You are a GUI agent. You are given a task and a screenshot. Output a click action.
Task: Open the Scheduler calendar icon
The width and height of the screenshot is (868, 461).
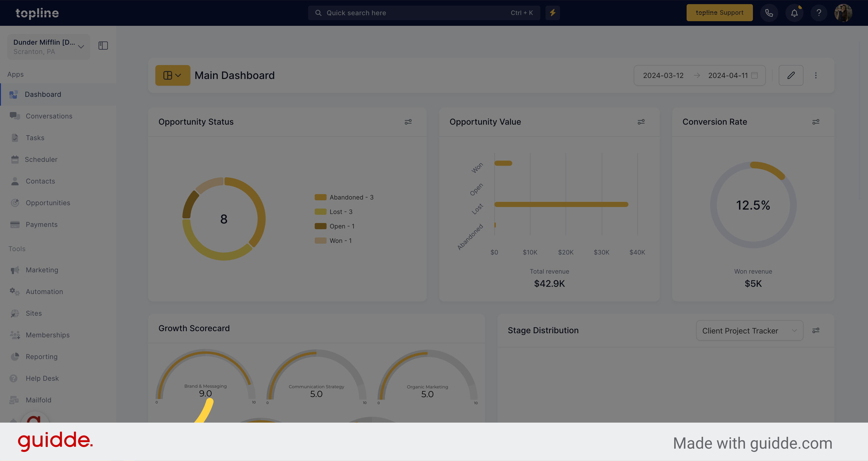15,160
